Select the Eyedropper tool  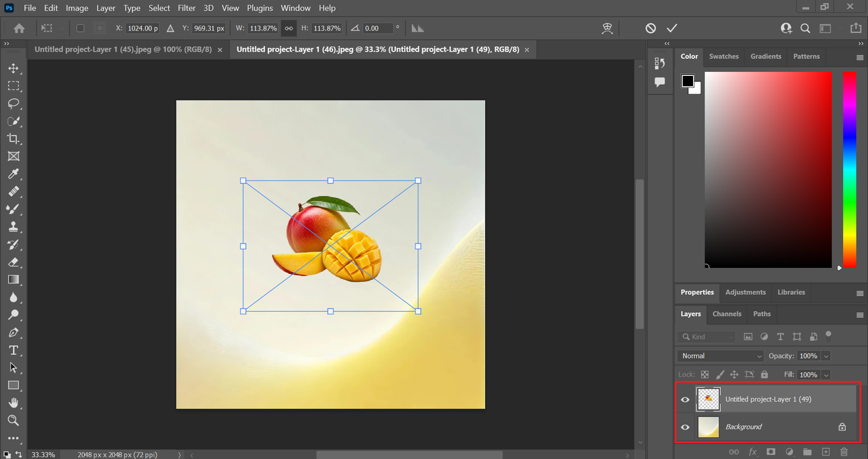13,174
